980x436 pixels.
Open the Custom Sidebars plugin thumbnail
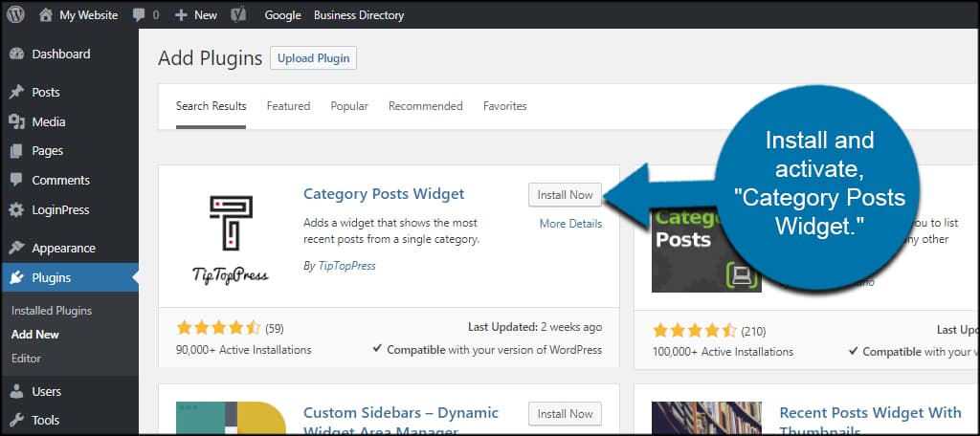[x=231, y=418]
